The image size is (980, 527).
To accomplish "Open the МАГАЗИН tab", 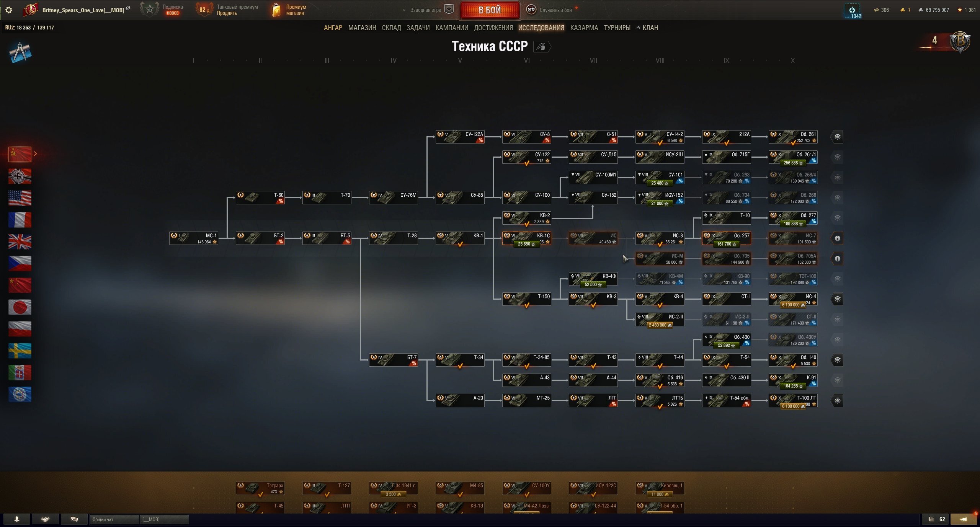I will pyautogui.click(x=362, y=28).
